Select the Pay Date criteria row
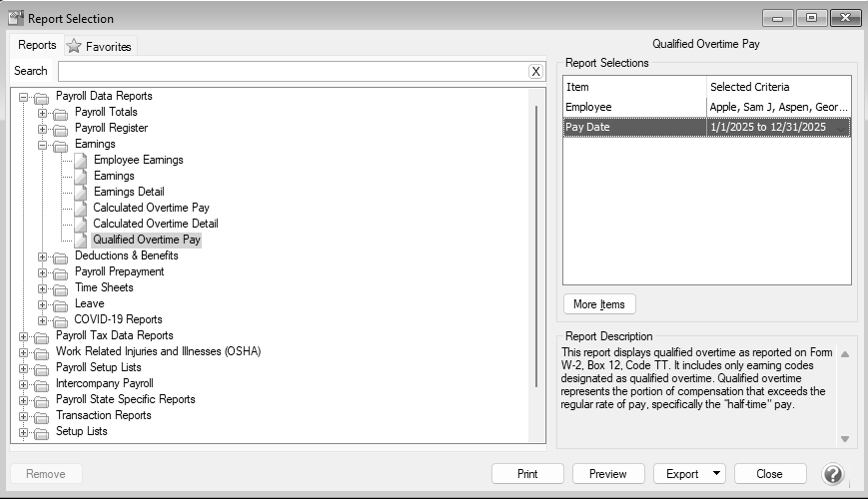Viewport: 868px width, 499px height. point(706,127)
